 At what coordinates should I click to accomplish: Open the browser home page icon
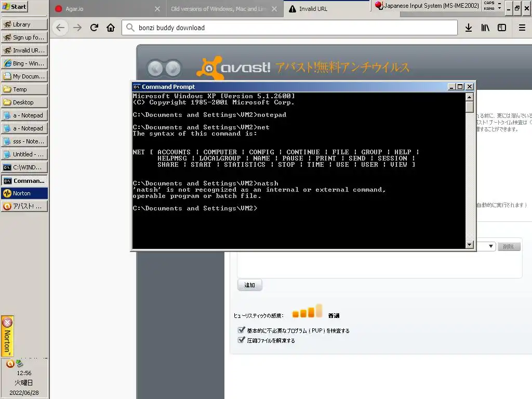[111, 28]
